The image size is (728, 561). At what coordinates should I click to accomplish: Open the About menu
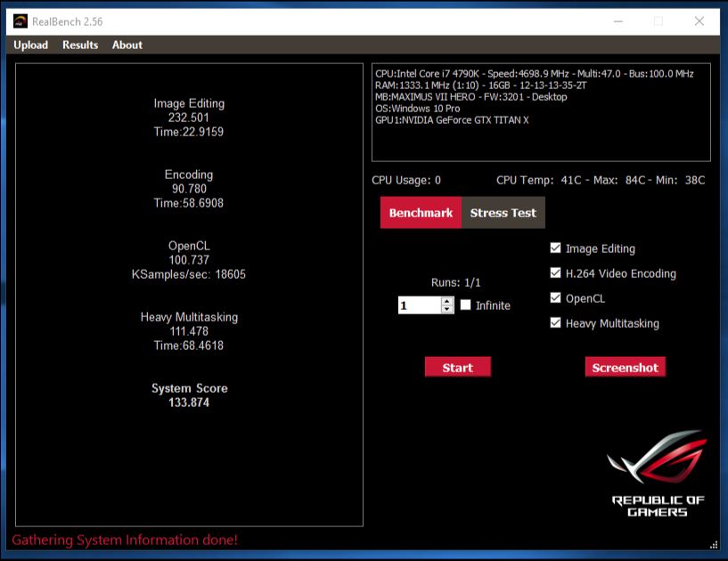point(127,45)
